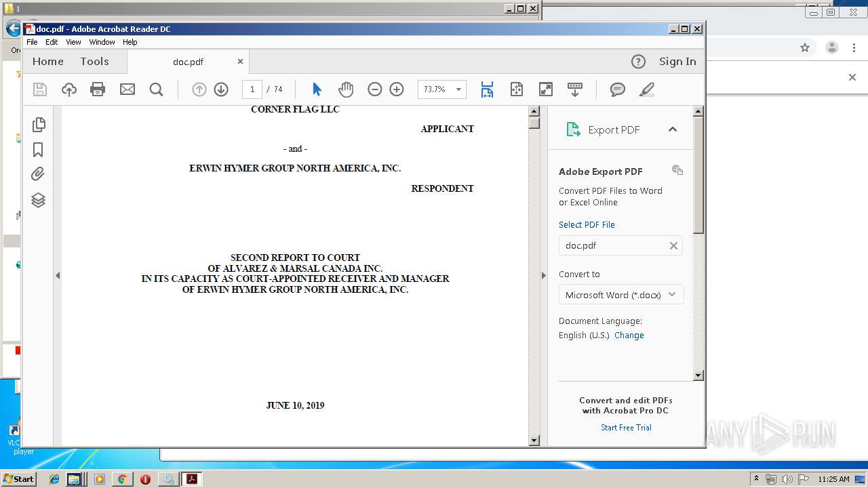The width and height of the screenshot is (868, 488).
Task: Zoom out with minus icon
Action: pos(374,89)
